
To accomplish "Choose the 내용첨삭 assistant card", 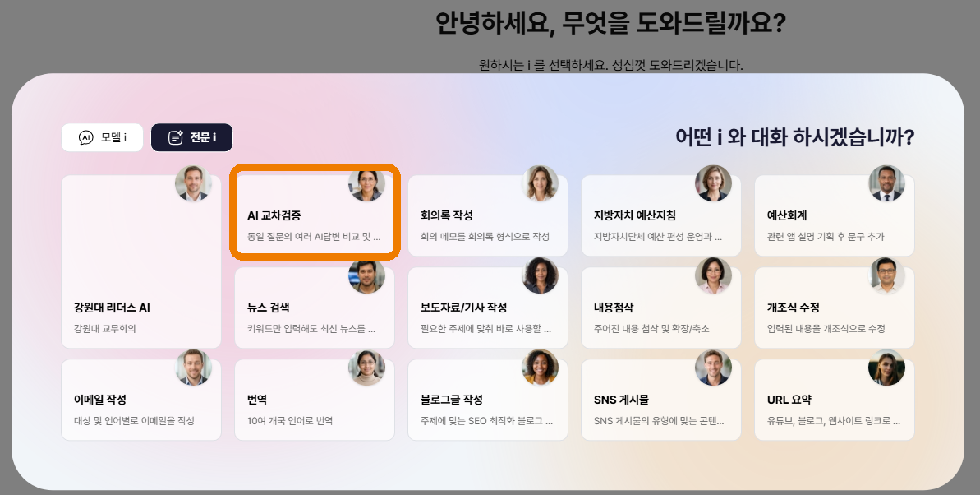I will [661, 308].
